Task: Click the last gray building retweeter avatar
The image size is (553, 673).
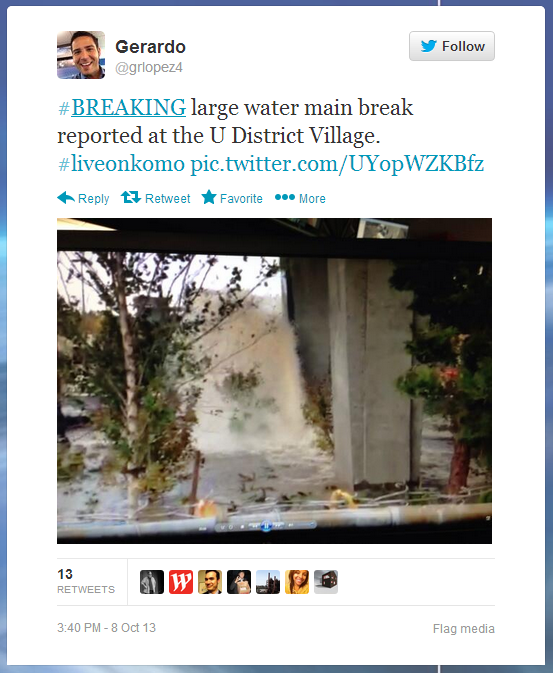Action: 326,582
